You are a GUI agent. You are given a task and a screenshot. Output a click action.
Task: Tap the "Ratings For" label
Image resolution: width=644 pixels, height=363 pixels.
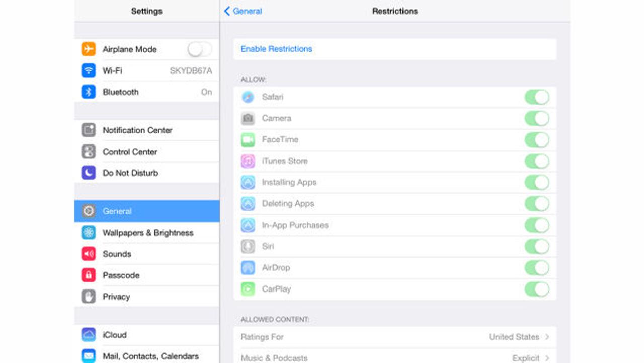pyautogui.click(x=262, y=337)
